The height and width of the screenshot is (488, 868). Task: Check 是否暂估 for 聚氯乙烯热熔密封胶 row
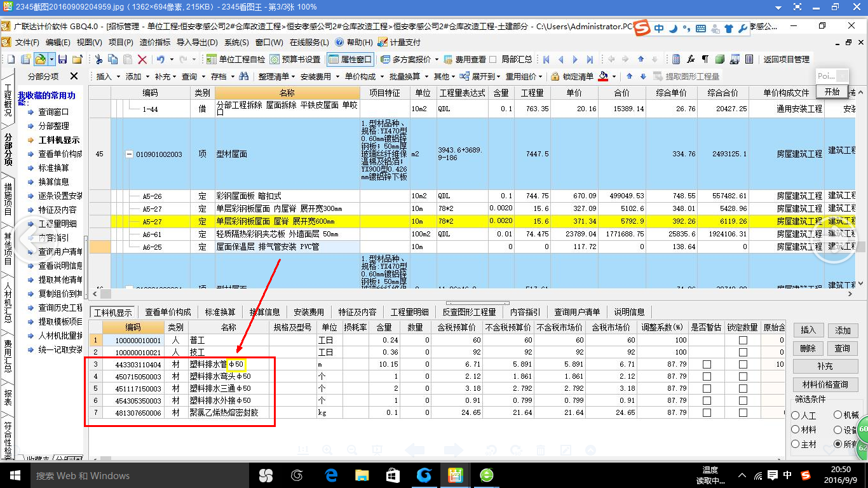707,413
